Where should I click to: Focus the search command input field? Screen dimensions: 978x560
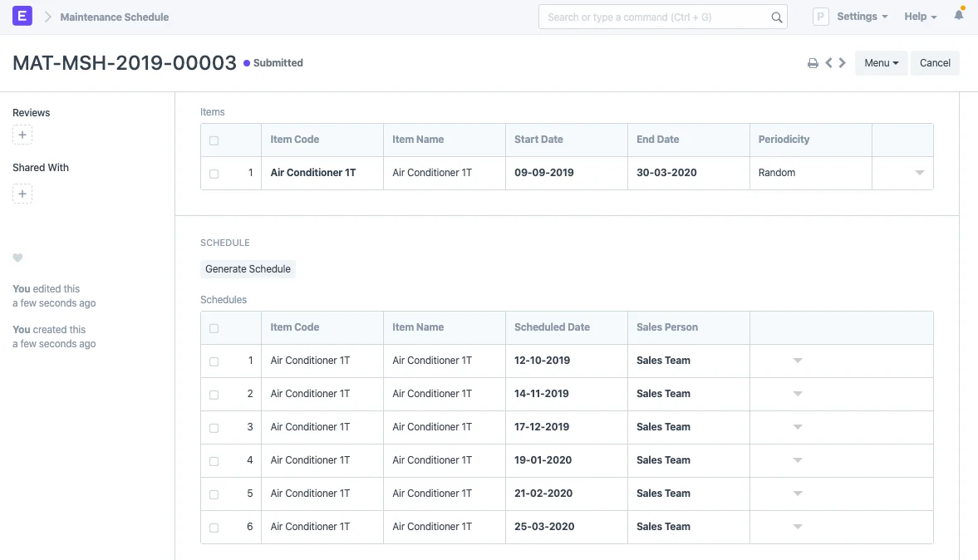pyautogui.click(x=652, y=17)
